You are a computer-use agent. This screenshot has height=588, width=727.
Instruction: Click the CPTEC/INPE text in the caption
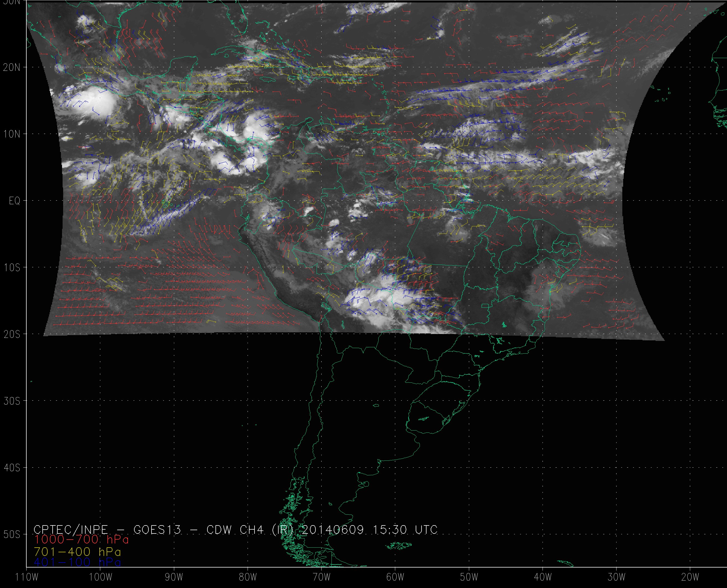click(71, 529)
